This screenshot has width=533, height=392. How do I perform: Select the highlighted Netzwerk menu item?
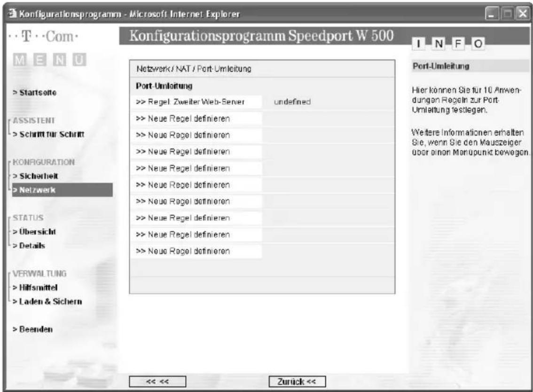[62, 190]
